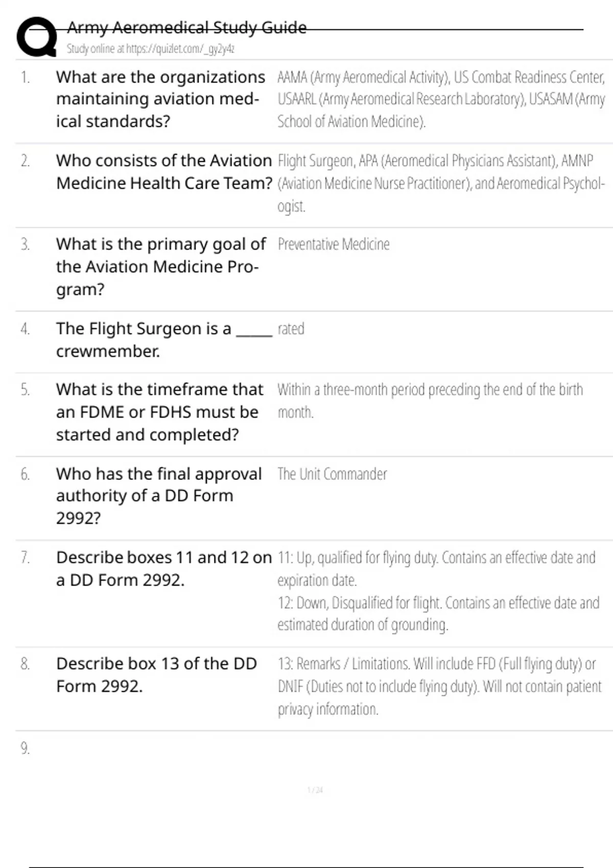Click the 1/24 page number indicator

[x=315, y=790]
